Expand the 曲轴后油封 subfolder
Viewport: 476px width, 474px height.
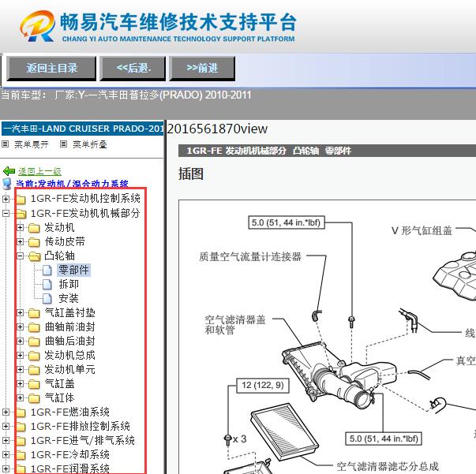point(20,342)
